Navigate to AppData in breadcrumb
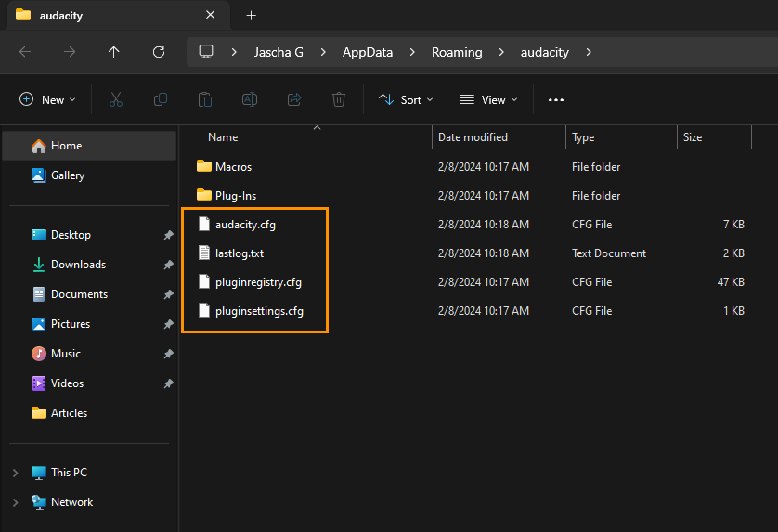Image resolution: width=778 pixels, height=532 pixels. point(367,52)
